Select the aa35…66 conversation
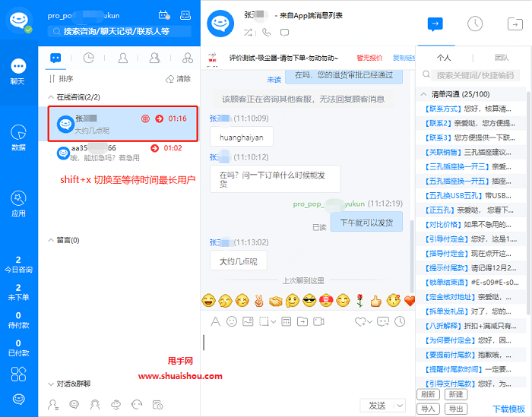 tap(119, 153)
